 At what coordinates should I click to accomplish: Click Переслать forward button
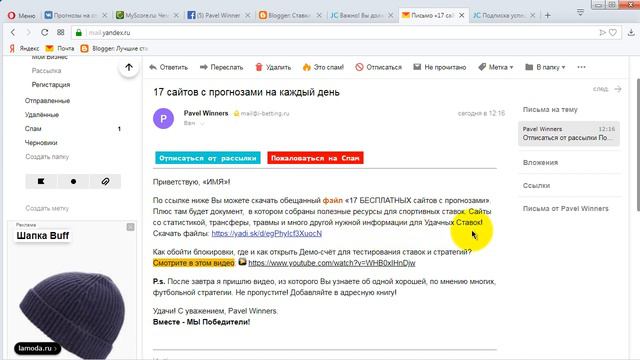click(x=221, y=67)
